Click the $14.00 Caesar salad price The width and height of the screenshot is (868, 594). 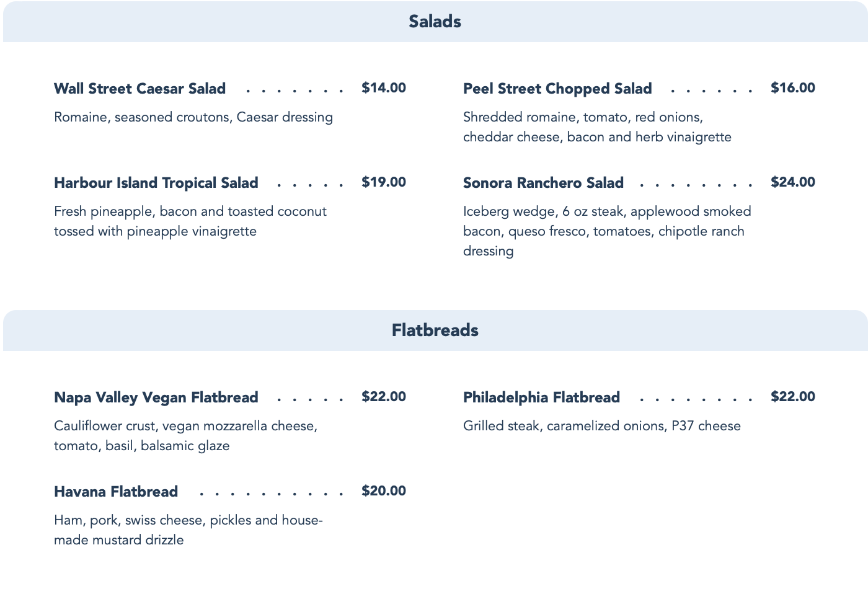(384, 88)
